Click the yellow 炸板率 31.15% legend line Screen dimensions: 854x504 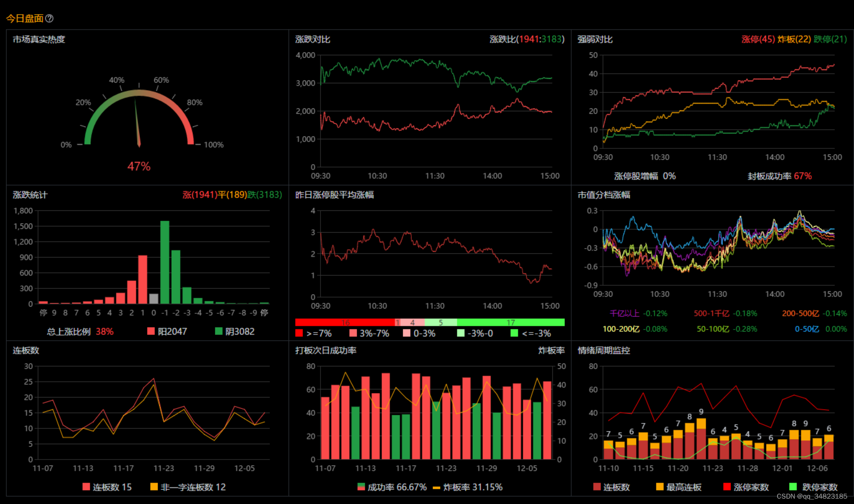click(436, 487)
